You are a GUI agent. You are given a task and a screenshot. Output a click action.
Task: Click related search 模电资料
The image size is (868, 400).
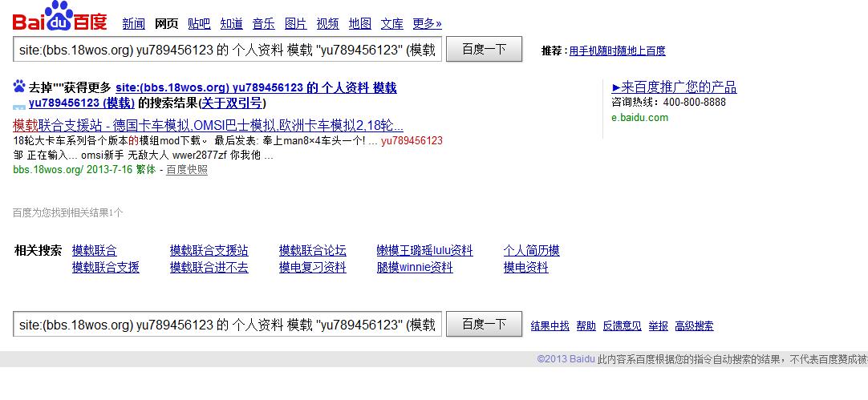(525, 268)
